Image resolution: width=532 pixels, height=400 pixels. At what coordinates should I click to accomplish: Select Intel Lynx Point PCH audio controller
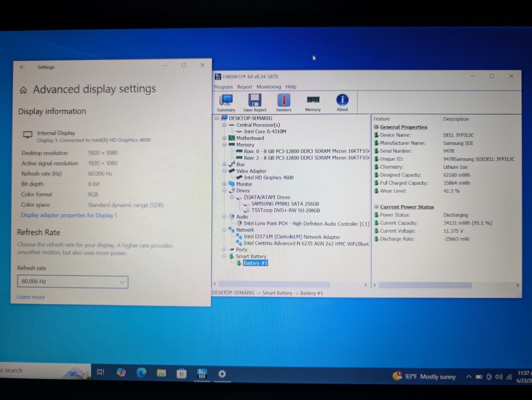[x=306, y=224]
